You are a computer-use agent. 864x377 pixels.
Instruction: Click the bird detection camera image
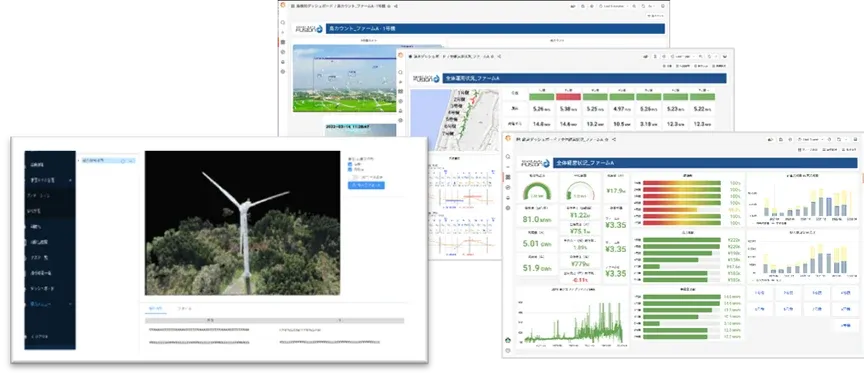click(x=344, y=78)
